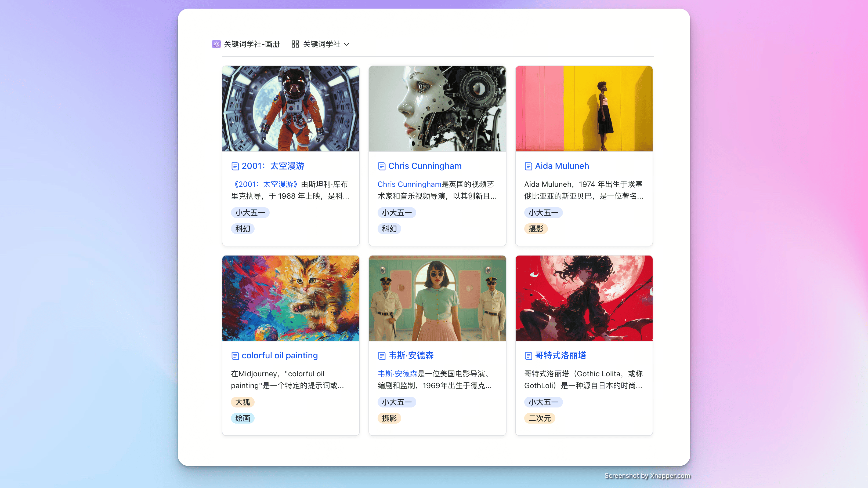Click the 韦斯·安德森 link in the description
Screen dimensions: 868x488
(397, 373)
